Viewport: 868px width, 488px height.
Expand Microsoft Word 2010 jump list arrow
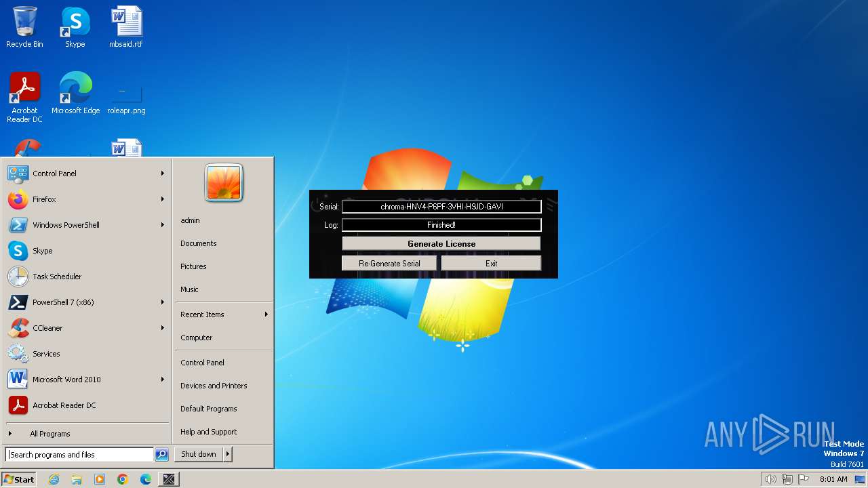pos(163,380)
